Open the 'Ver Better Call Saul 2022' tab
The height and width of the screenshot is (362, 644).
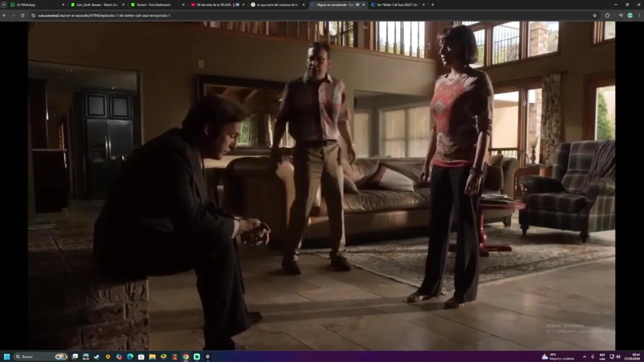(397, 5)
